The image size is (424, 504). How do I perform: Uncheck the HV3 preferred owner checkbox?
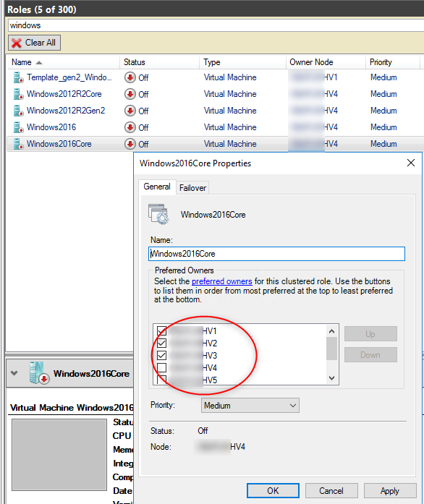coord(161,355)
